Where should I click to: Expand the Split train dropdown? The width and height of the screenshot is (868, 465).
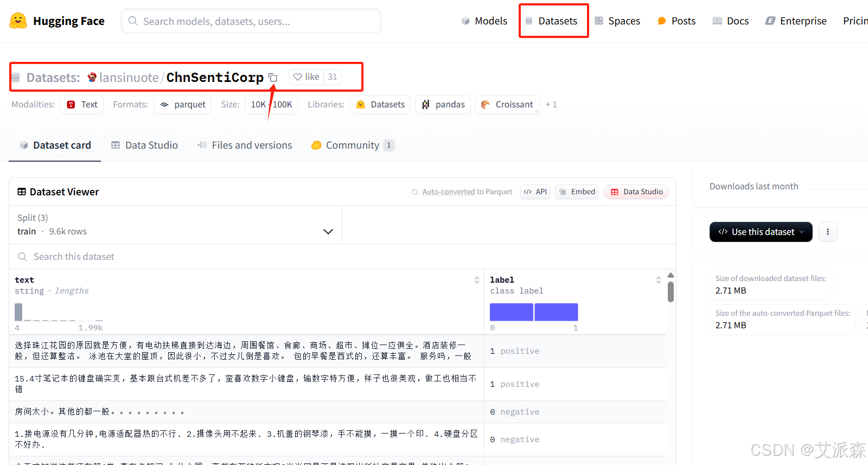(x=175, y=225)
